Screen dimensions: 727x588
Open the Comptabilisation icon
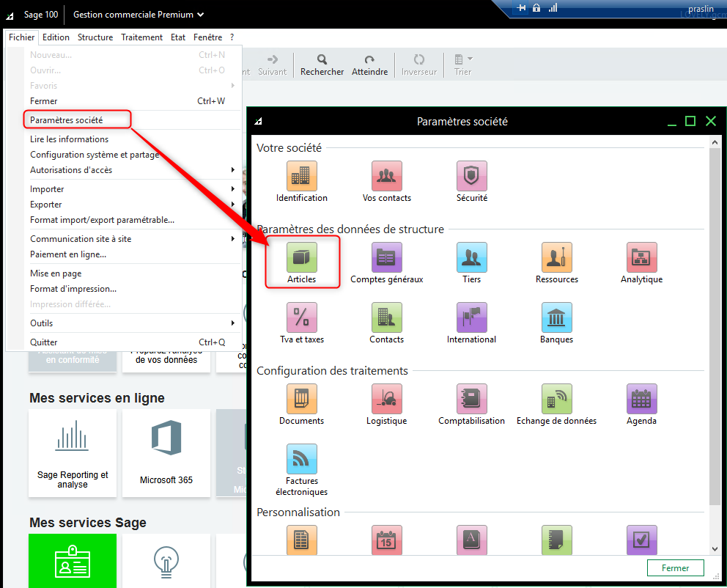pos(471,399)
